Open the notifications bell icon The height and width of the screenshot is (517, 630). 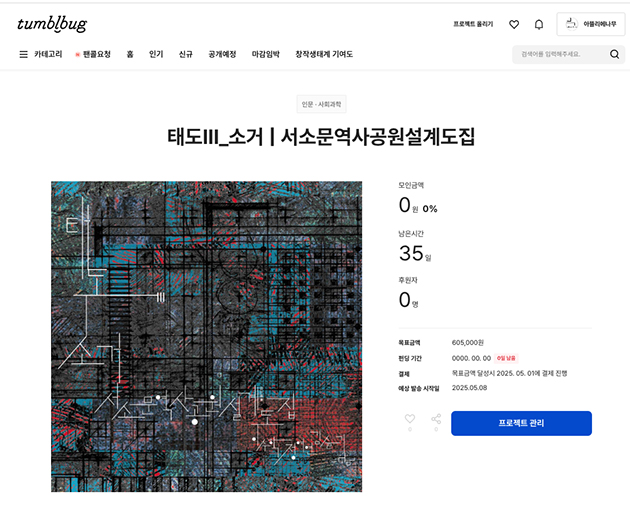[x=539, y=25]
